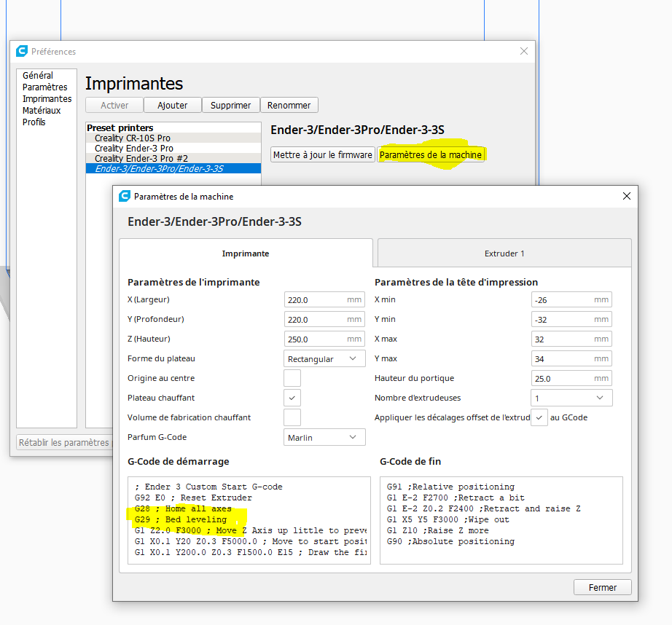Screen dimensions: 672x625
Task: Switch to the Extruder 1 tab
Action: pos(504,253)
